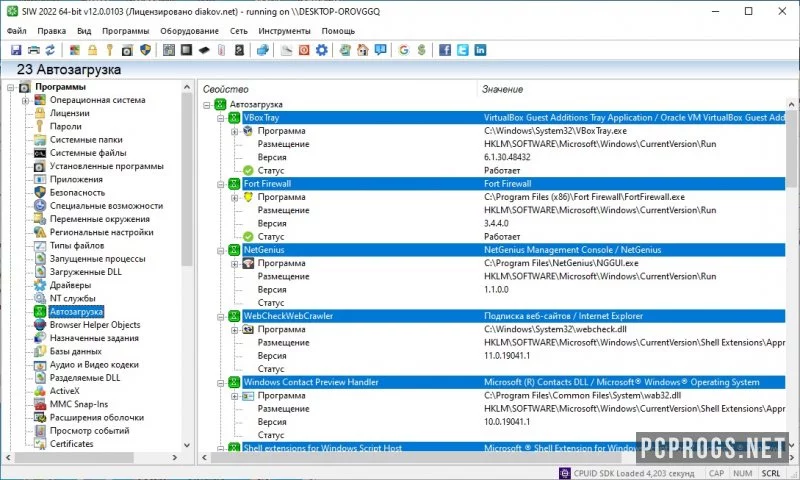Open the Оборудование menu
The height and width of the screenshot is (480, 800).
pyautogui.click(x=189, y=31)
